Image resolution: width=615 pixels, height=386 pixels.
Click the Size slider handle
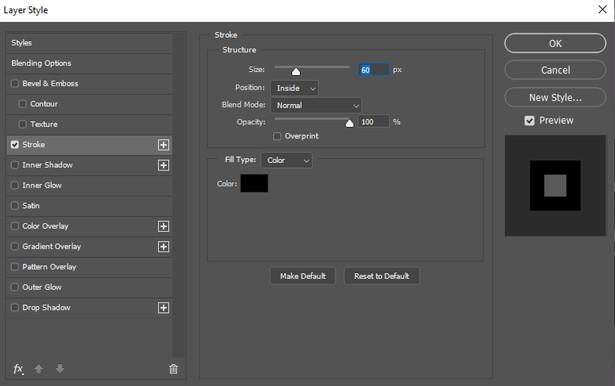pos(296,71)
